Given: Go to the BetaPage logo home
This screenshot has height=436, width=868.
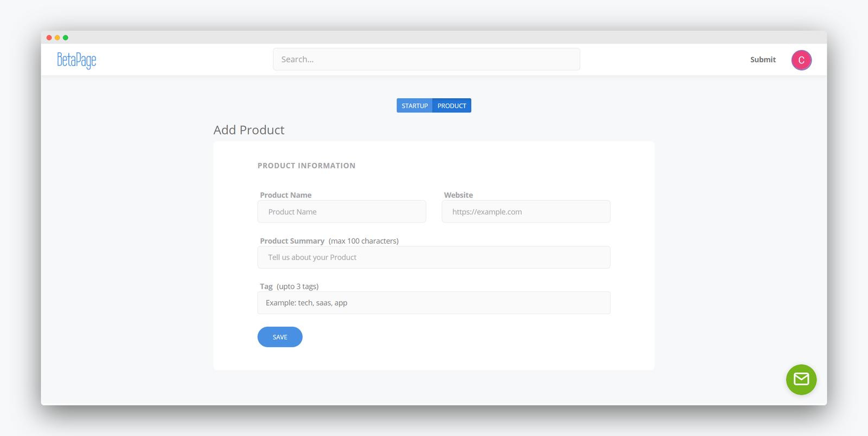Looking at the screenshot, I should click(76, 60).
